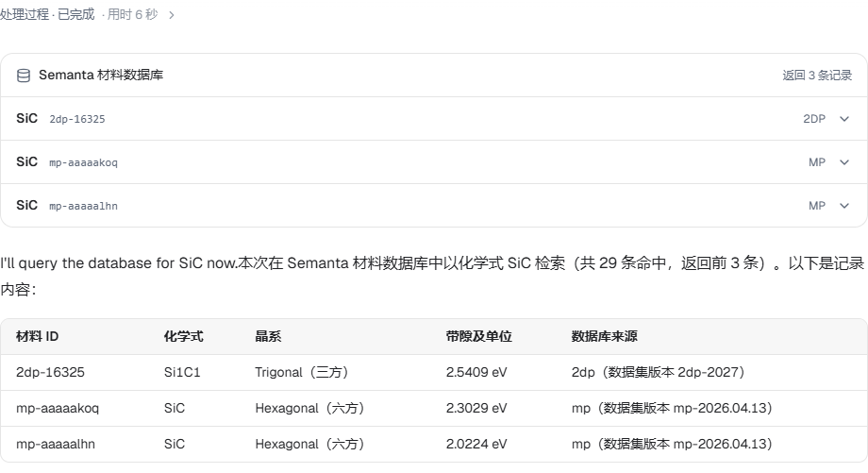Click the 用时 6 秒 duration text

(x=133, y=14)
